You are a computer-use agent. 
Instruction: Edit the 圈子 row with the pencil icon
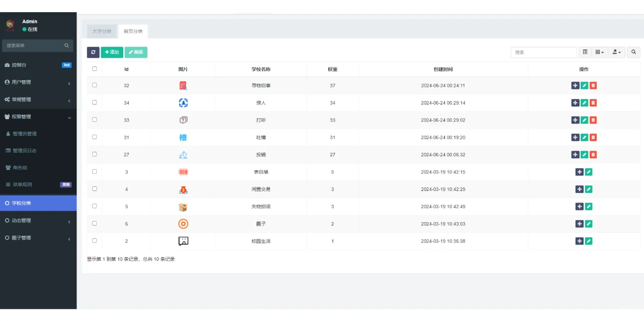pos(589,224)
